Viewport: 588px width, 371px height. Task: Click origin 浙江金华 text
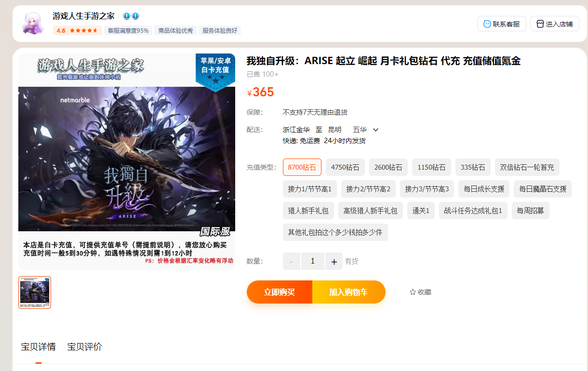[x=296, y=130]
